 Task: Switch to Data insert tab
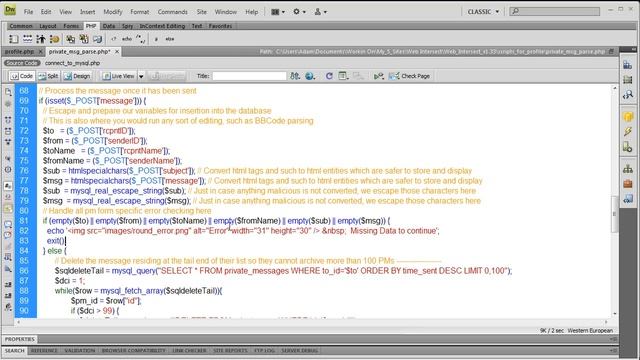pyautogui.click(x=109, y=26)
